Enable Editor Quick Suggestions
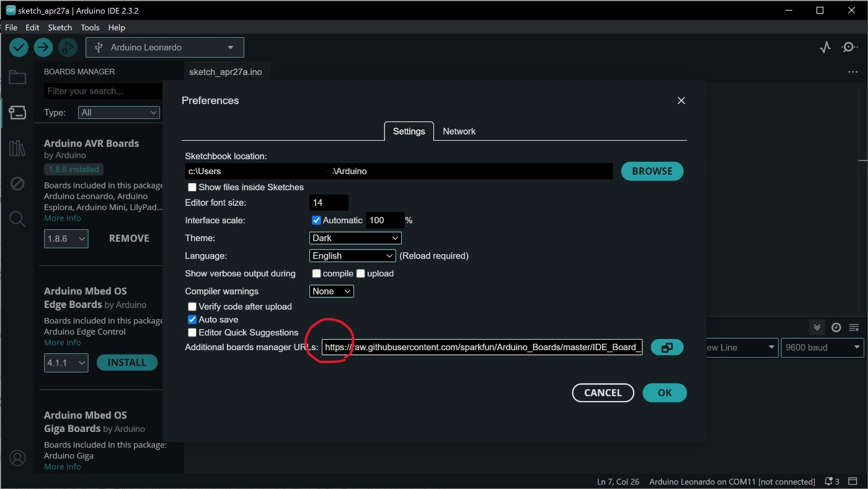Viewport: 868px width, 489px height. click(192, 332)
